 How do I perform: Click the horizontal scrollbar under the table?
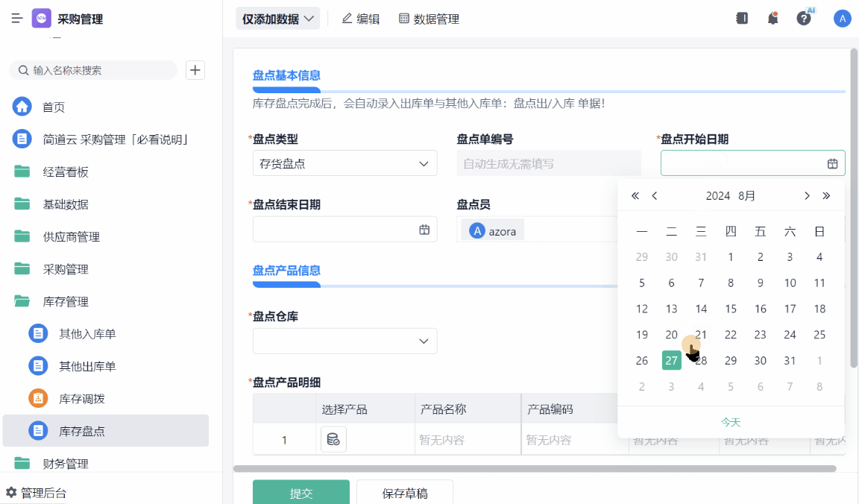[x=535, y=468]
